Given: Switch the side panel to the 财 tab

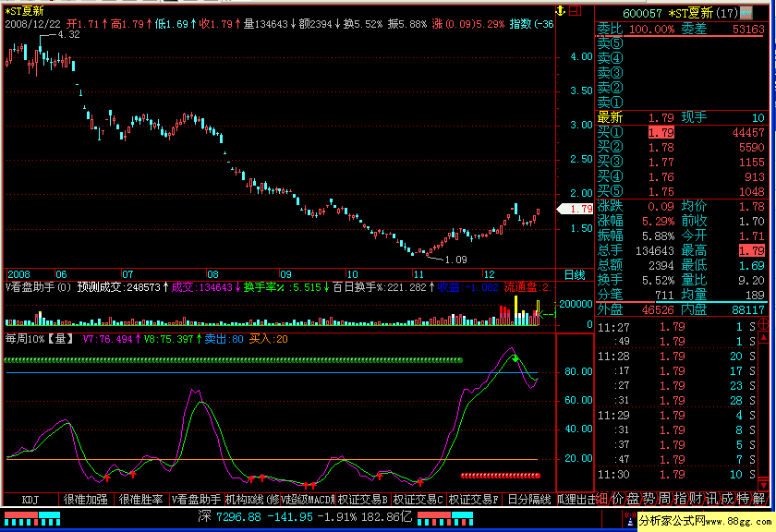Looking at the screenshot, I should coord(696,499).
